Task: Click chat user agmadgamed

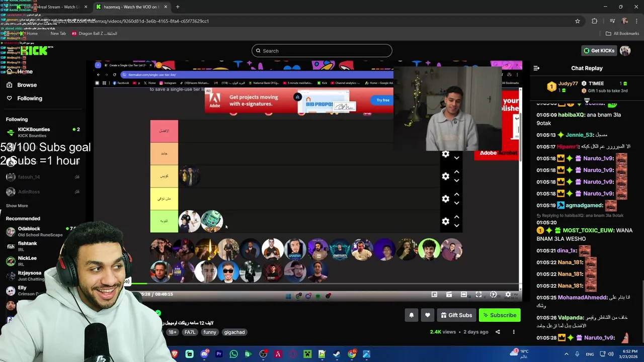Action: click(x=584, y=206)
